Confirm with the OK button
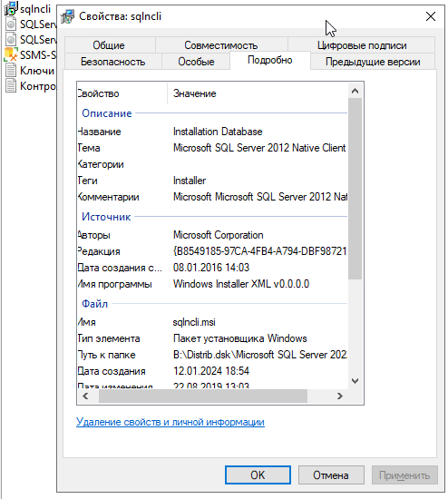Screen dimensions: 448x499 258,475
